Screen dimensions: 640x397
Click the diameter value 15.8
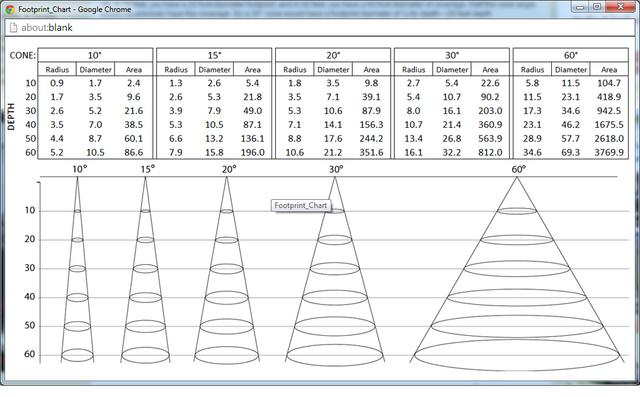point(214,153)
